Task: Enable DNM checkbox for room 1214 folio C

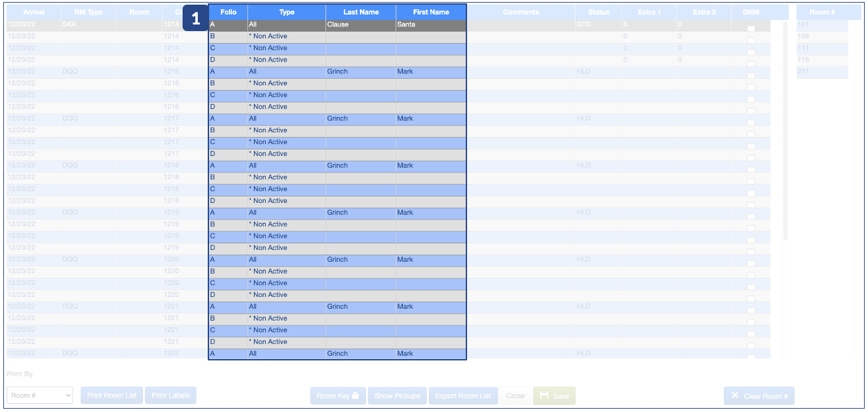Action: (x=750, y=52)
